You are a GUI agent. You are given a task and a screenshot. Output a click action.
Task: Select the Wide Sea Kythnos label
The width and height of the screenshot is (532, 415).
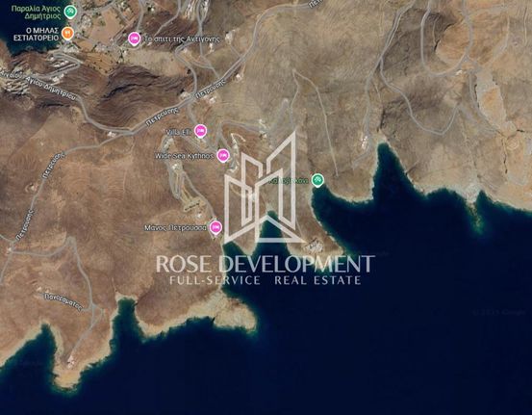185,156
